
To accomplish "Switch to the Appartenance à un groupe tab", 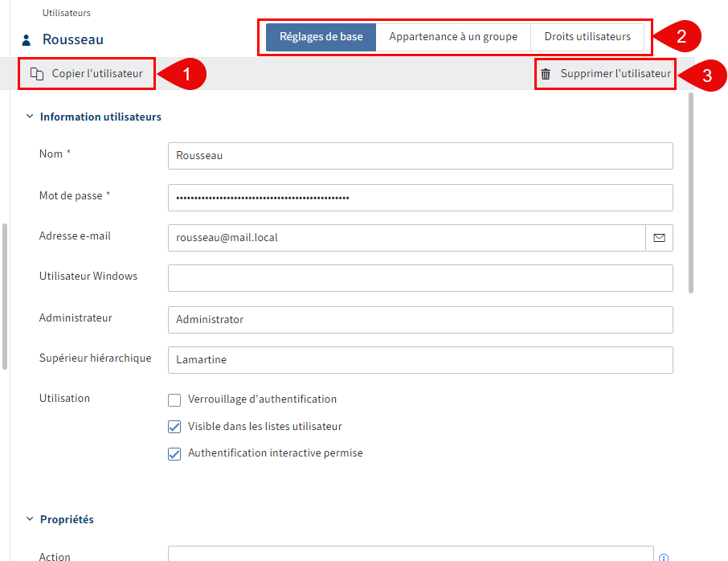I will point(453,36).
